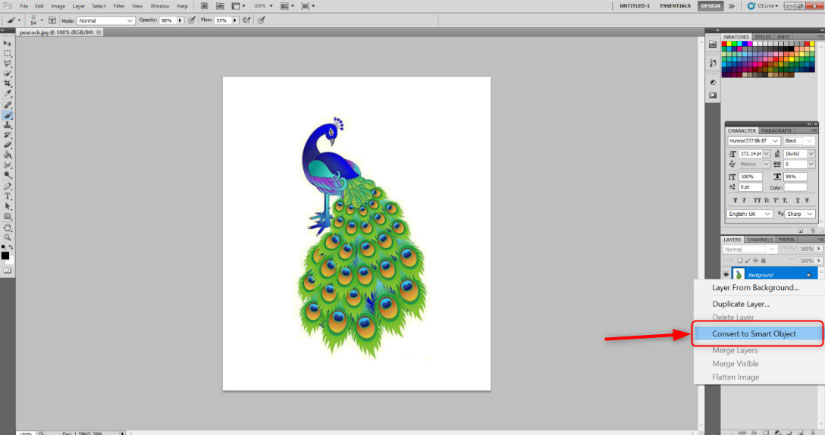Select the Rectangle shape tool
The height and width of the screenshot is (435, 825).
pyautogui.click(x=7, y=216)
